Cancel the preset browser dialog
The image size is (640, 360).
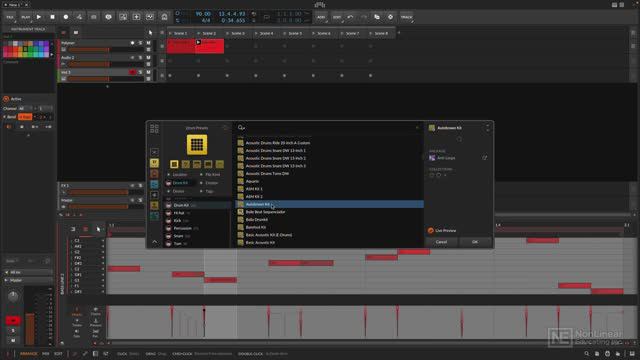[441, 242]
